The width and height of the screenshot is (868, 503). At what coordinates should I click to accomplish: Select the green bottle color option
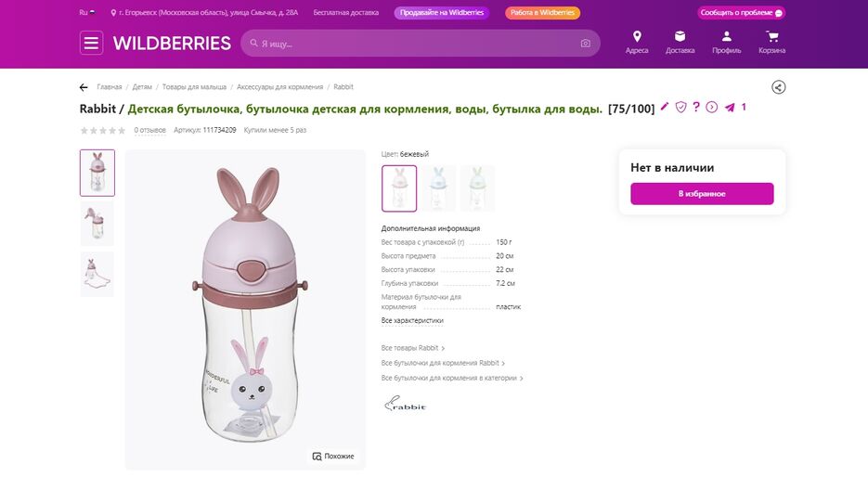(x=477, y=188)
